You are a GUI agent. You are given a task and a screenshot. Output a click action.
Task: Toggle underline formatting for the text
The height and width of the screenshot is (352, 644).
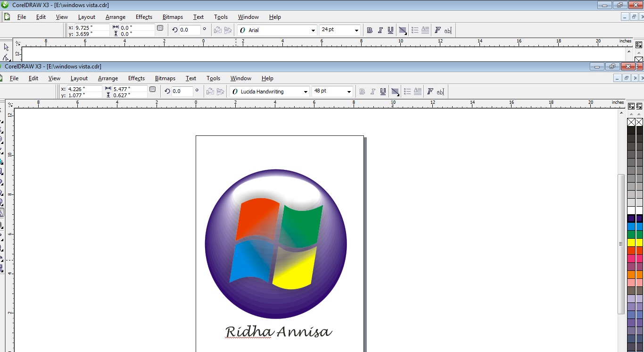point(382,91)
